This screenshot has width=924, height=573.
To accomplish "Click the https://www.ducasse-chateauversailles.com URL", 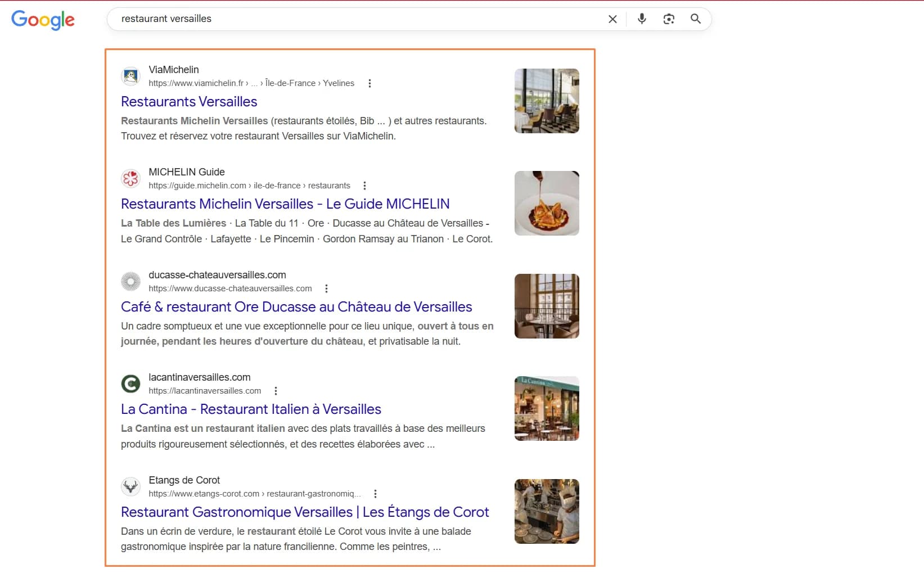I will 230,288.
